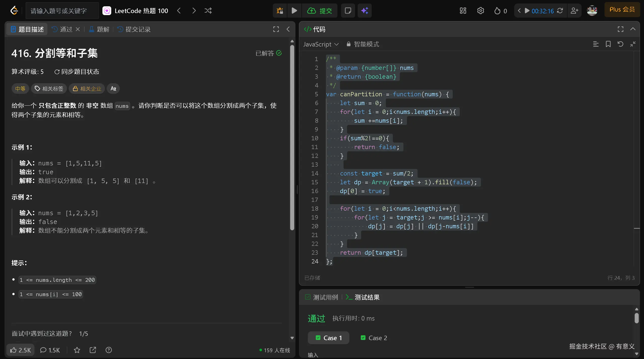The height and width of the screenshot is (359, 644).
Task: Open the JavaScript language dropdown
Action: pyautogui.click(x=321, y=44)
